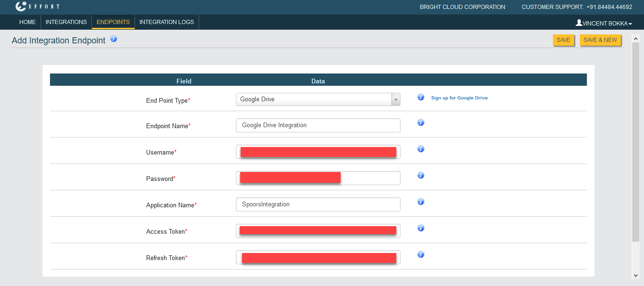Switch to Integration Logs tab
644x286 pixels.
tap(167, 22)
